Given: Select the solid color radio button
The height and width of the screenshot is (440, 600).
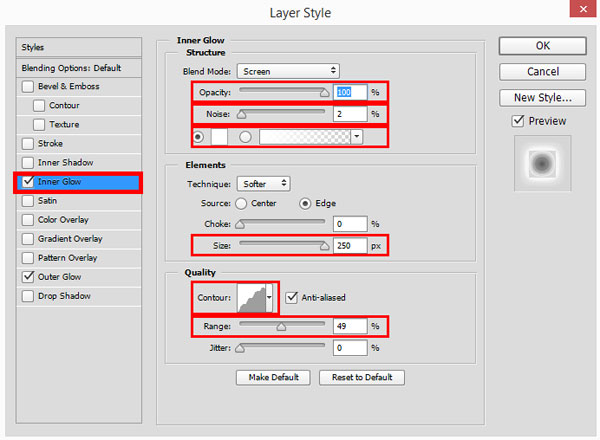Looking at the screenshot, I should 198,137.
